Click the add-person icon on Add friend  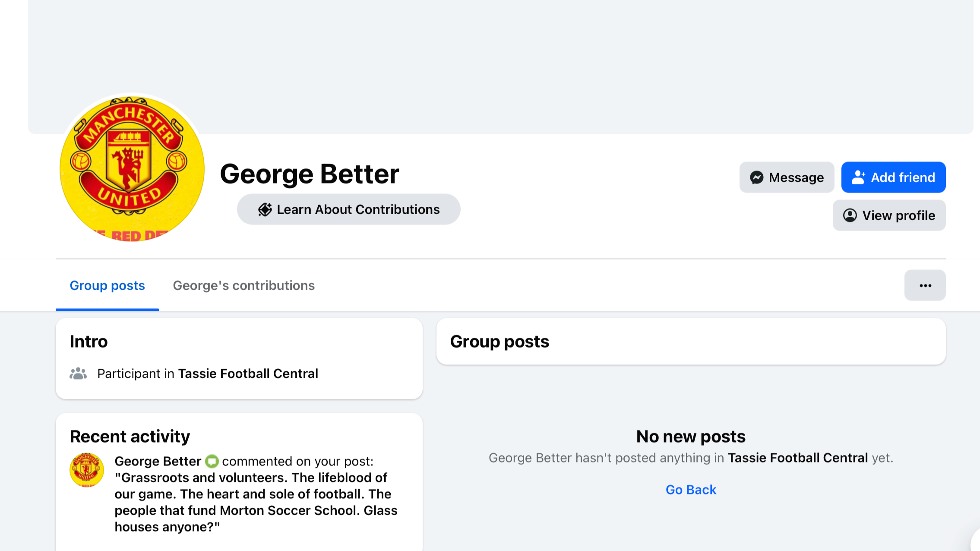[x=858, y=177]
